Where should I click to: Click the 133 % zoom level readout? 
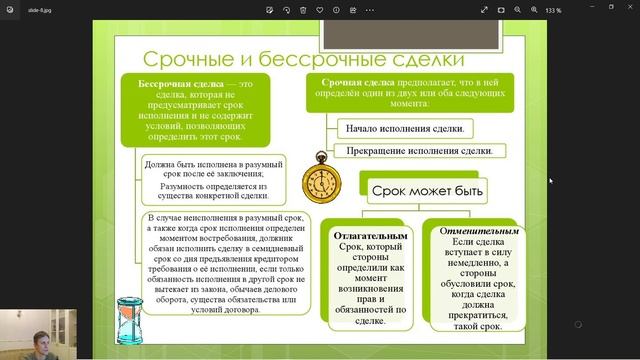pyautogui.click(x=553, y=11)
